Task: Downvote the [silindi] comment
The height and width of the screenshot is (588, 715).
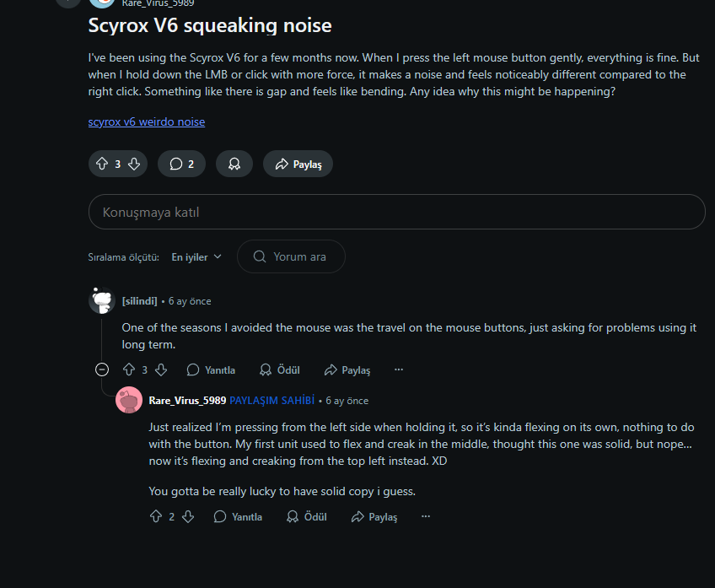Action: (x=161, y=370)
